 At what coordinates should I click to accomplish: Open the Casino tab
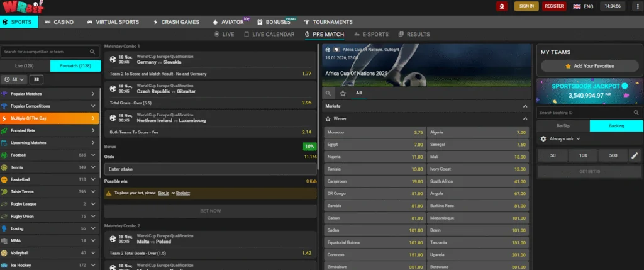click(x=58, y=21)
